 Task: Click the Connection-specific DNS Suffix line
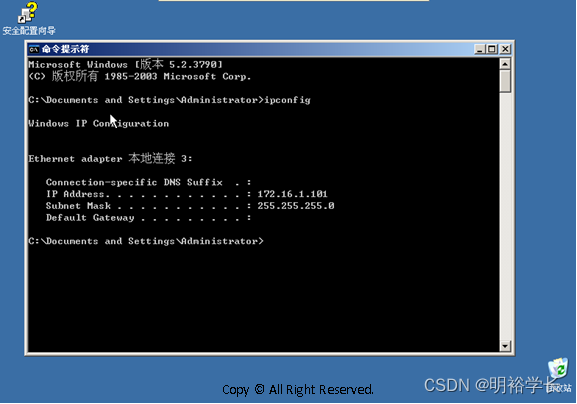(148, 182)
